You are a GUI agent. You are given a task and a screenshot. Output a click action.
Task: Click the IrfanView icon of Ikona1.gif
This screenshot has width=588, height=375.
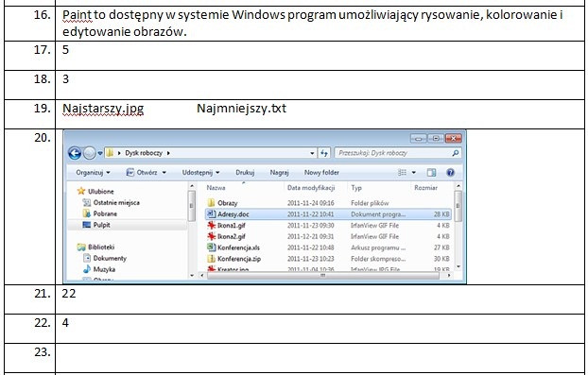(x=212, y=225)
